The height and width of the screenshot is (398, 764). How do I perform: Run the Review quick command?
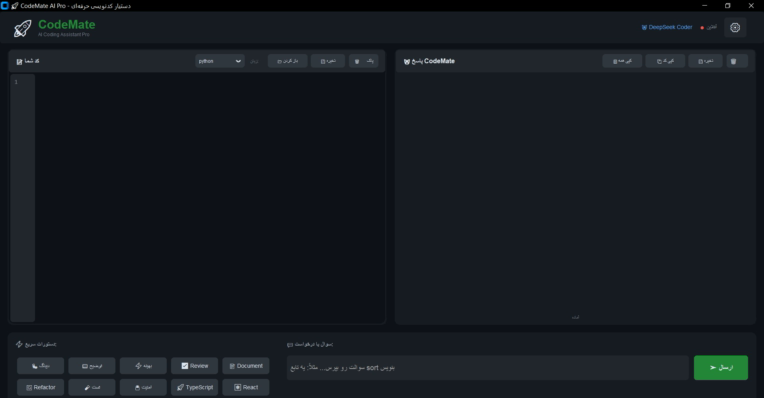(x=194, y=366)
